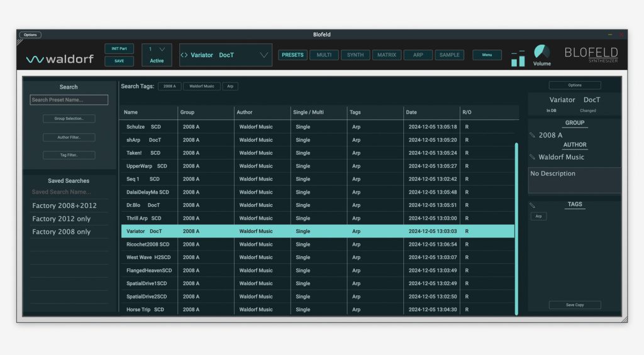This screenshot has height=355, width=644.
Task: Select the Horse Trip SCD preset row
Action: coord(318,309)
